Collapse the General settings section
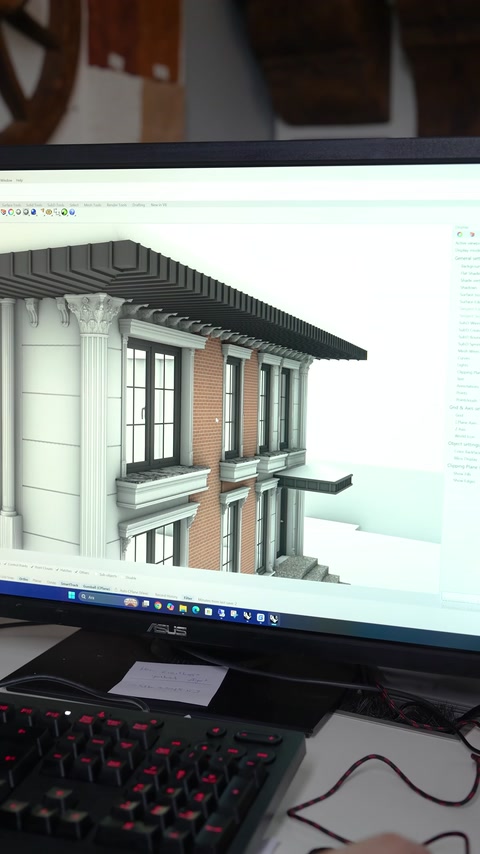The image size is (480, 854). (x=467, y=258)
